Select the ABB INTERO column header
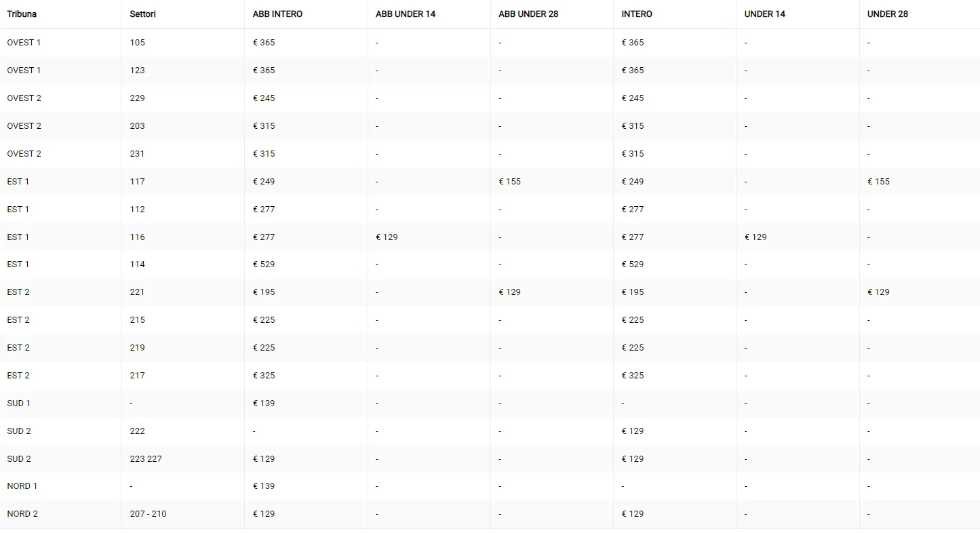The height and width of the screenshot is (533, 980). (277, 14)
